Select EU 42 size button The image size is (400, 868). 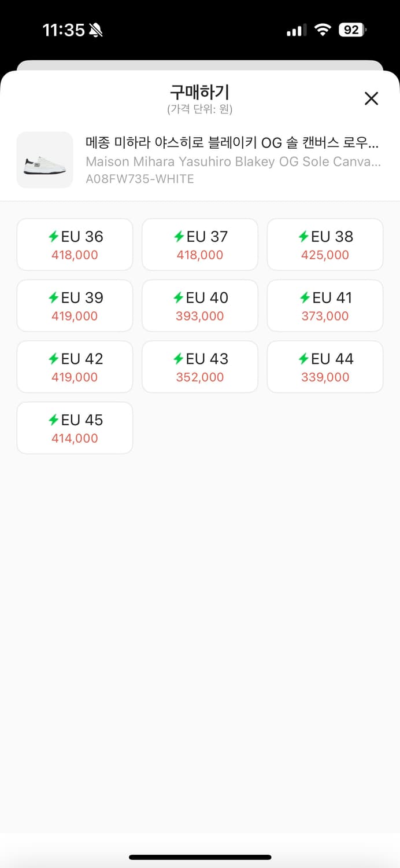pos(75,367)
